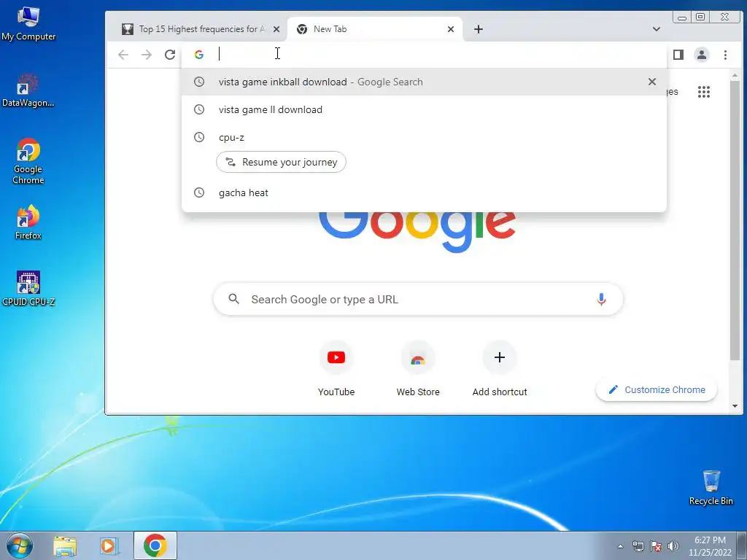This screenshot has height=560, width=747.
Task: Open the Google apps grid
Action: coord(704,92)
